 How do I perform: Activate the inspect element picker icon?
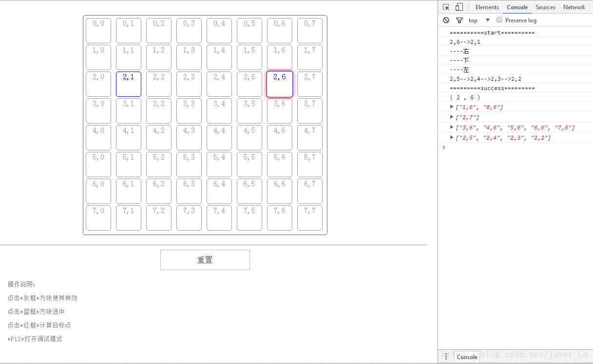[446, 7]
